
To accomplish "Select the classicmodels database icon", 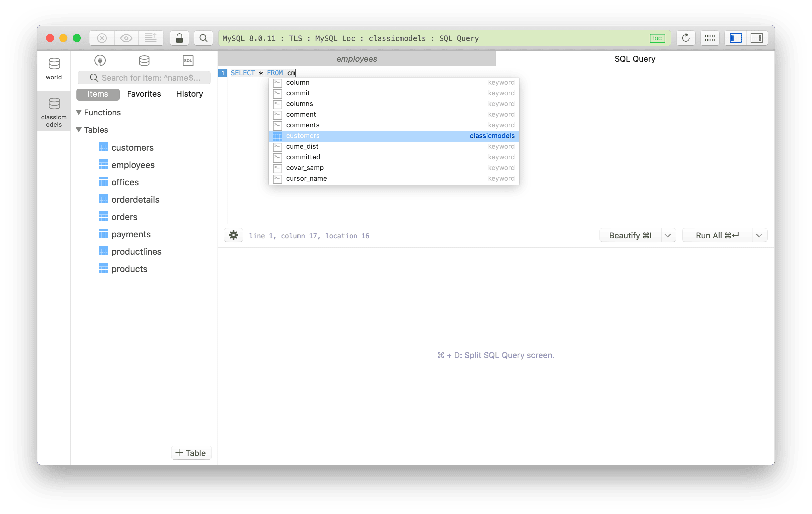I will click(54, 104).
